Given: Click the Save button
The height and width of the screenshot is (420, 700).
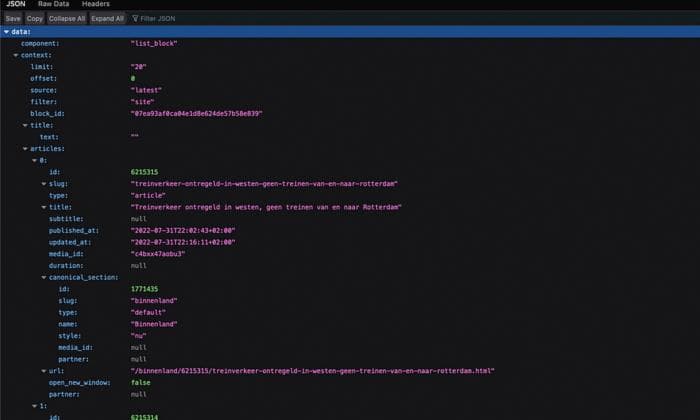Looking at the screenshot, I should click(12, 18).
